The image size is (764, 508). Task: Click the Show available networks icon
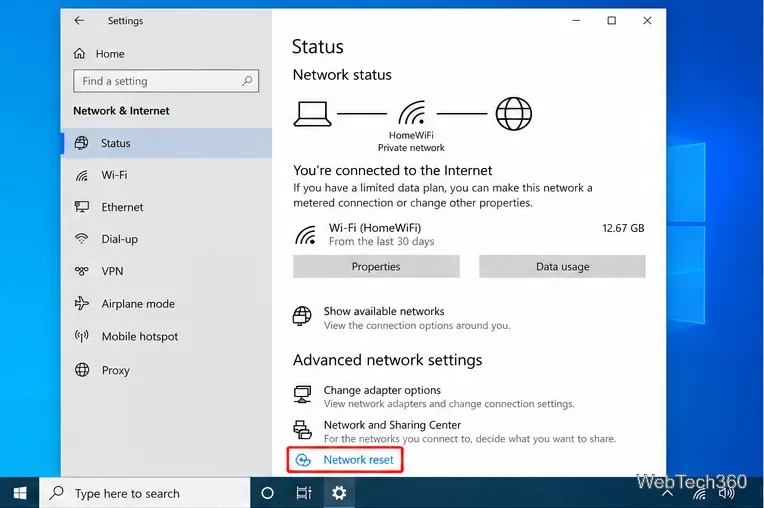pyautogui.click(x=302, y=316)
